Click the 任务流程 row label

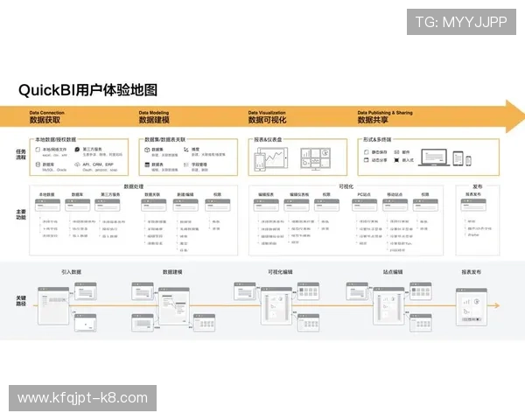[x=21, y=154]
